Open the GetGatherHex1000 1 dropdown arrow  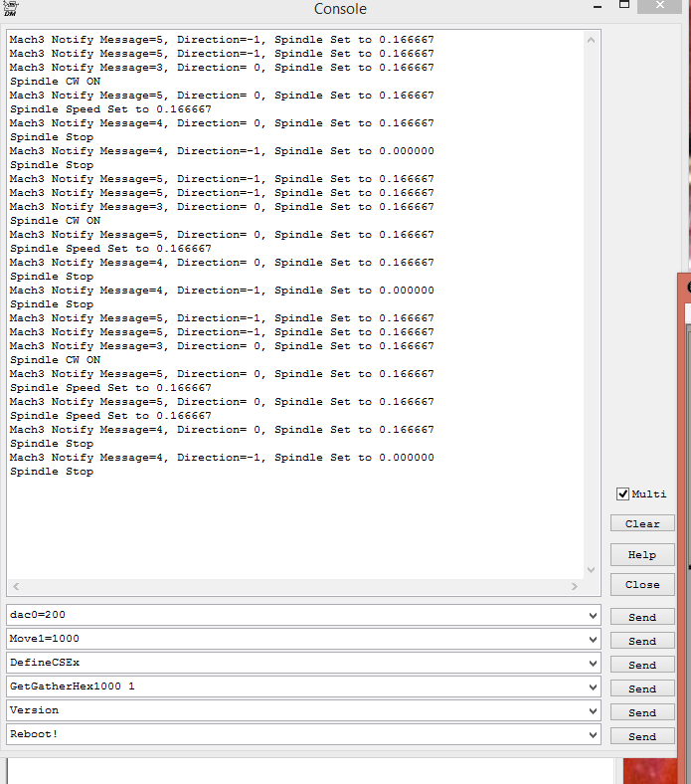[593, 687]
